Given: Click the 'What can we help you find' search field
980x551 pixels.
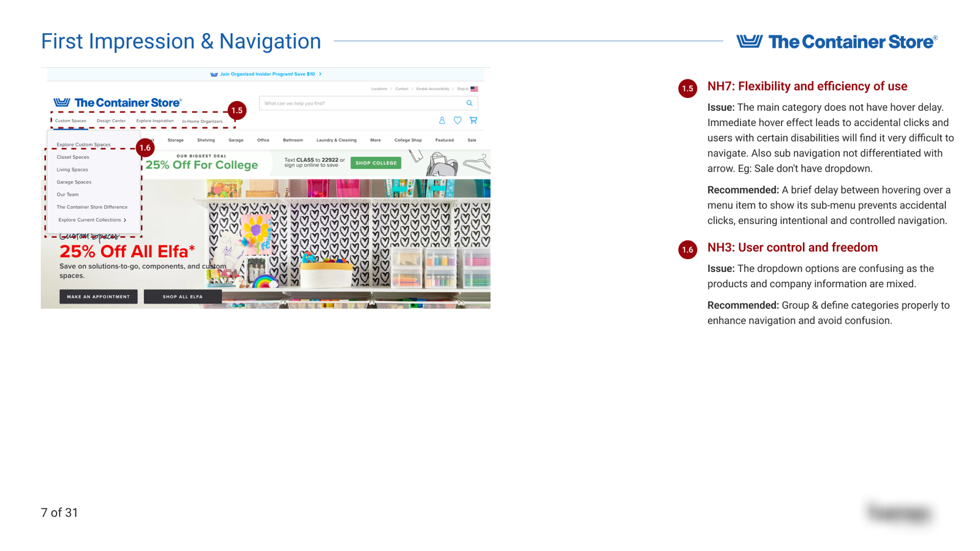Looking at the screenshot, I should pos(361,103).
